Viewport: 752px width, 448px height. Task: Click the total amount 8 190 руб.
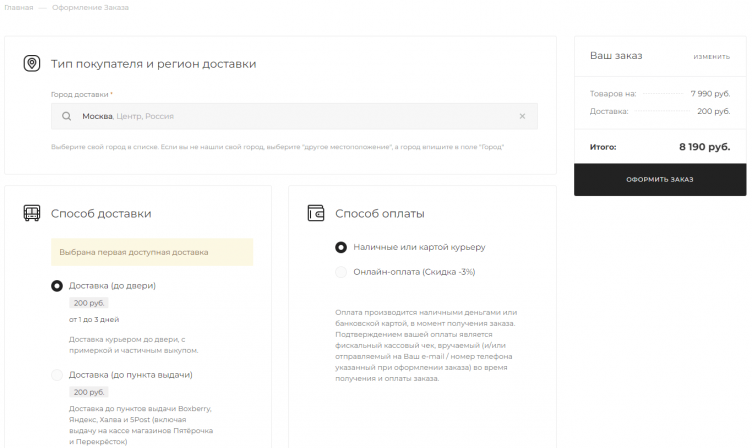(704, 146)
